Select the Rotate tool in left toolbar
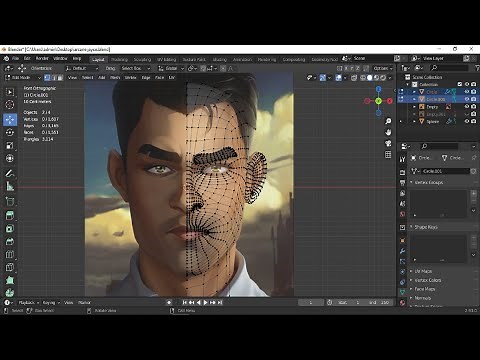 [x=10, y=132]
